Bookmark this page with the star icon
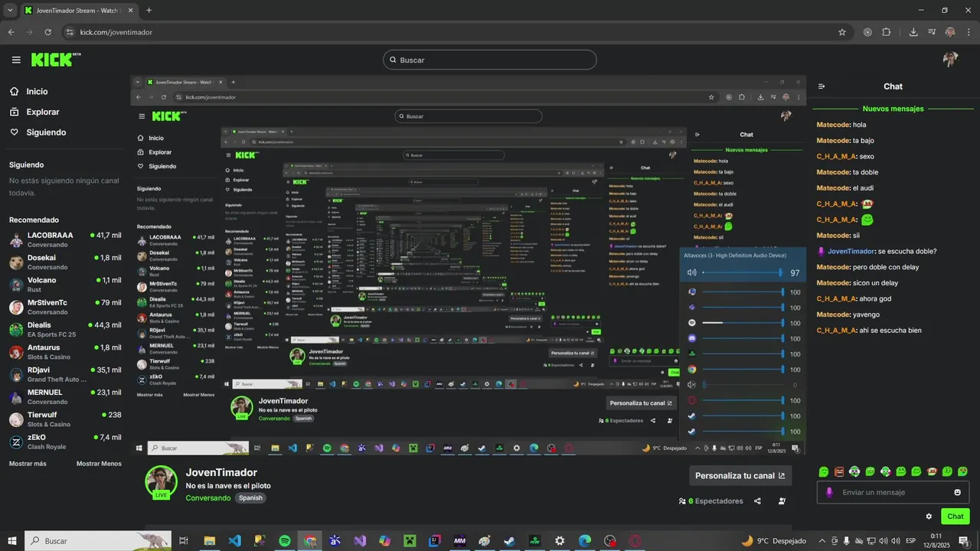Image resolution: width=980 pixels, height=551 pixels. click(x=842, y=32)
